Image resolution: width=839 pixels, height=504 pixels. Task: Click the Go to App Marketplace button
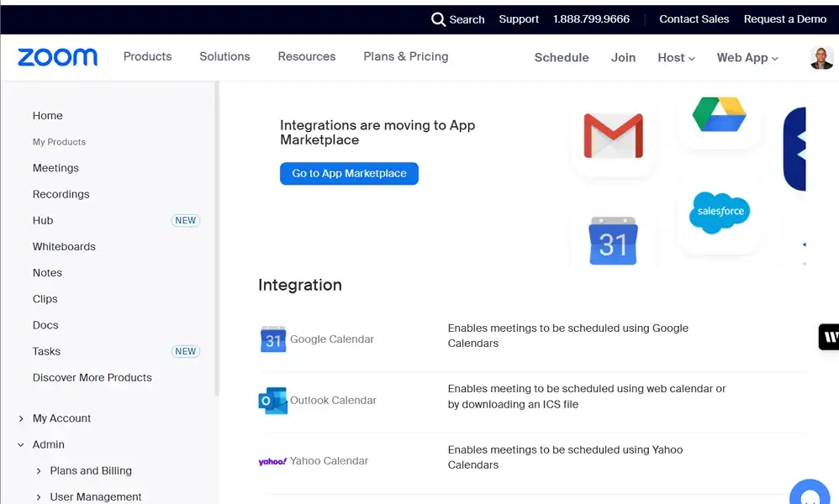[x=349, y=174]
